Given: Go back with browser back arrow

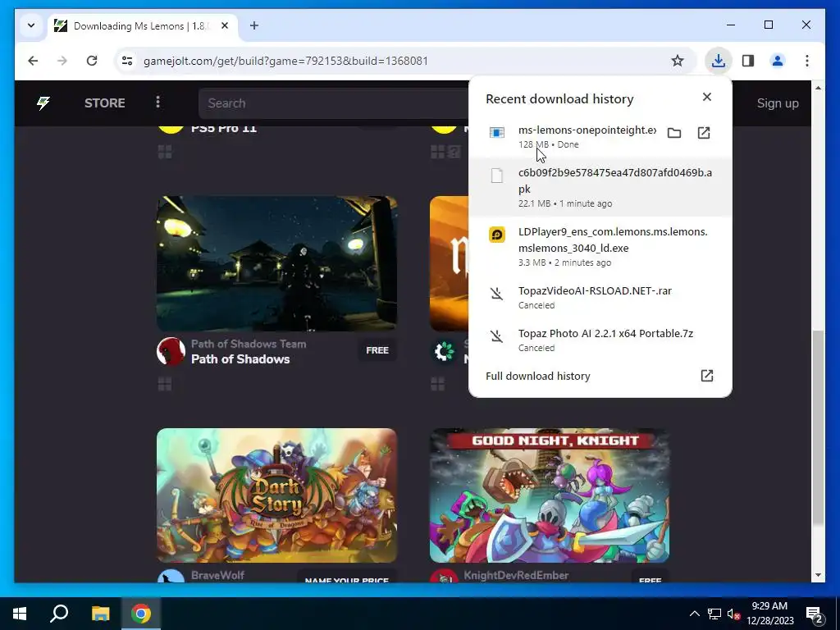Looking at the screenshot, I should pyautogui.click(x=33, y=61).
